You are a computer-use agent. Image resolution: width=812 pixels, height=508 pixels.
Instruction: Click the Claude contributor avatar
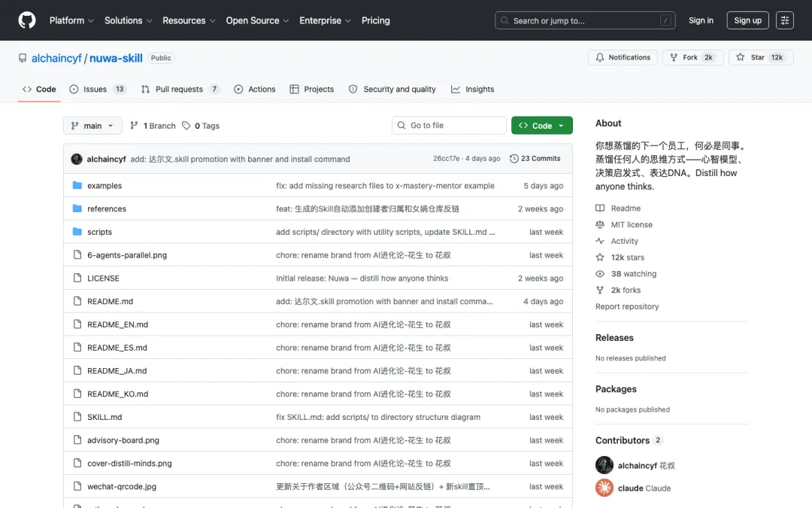tap(604, 488)
